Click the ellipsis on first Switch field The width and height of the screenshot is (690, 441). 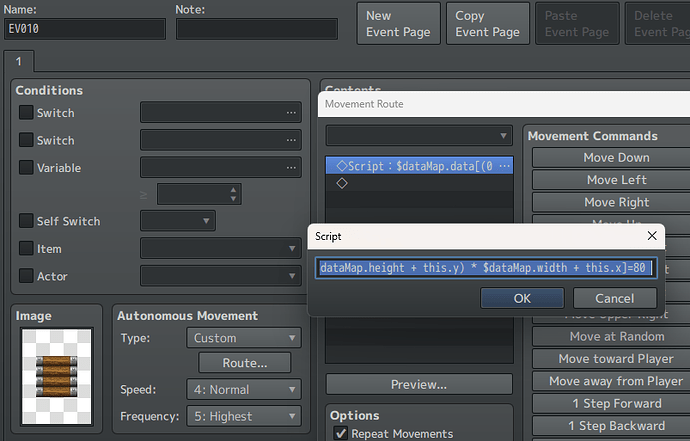(291, 113)
